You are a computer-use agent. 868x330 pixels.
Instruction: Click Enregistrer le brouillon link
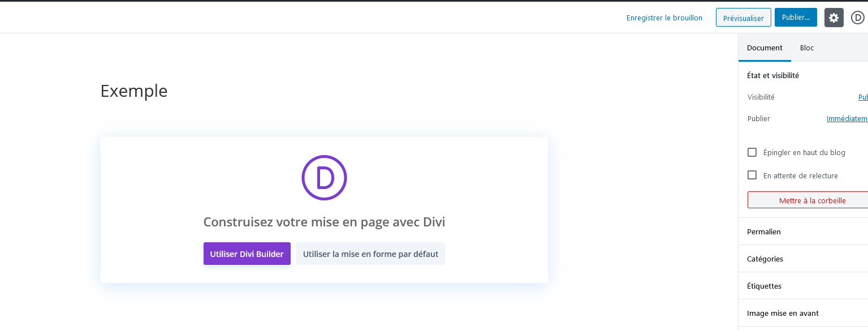coord(664,18)
